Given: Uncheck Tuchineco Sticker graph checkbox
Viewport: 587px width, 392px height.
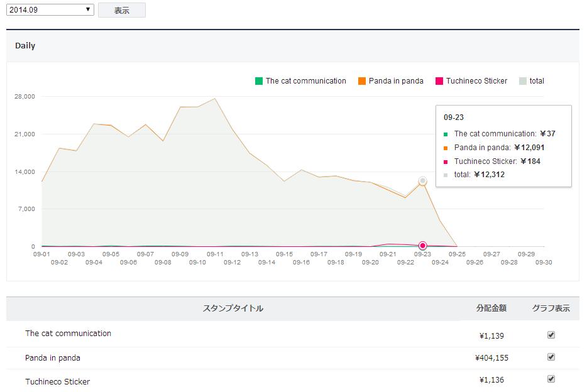Looking at the screenshot, I should (x=551, y=379).
